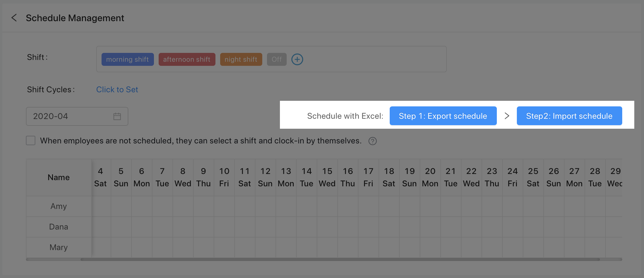Open the calendar icon in month field

point(117,116)
